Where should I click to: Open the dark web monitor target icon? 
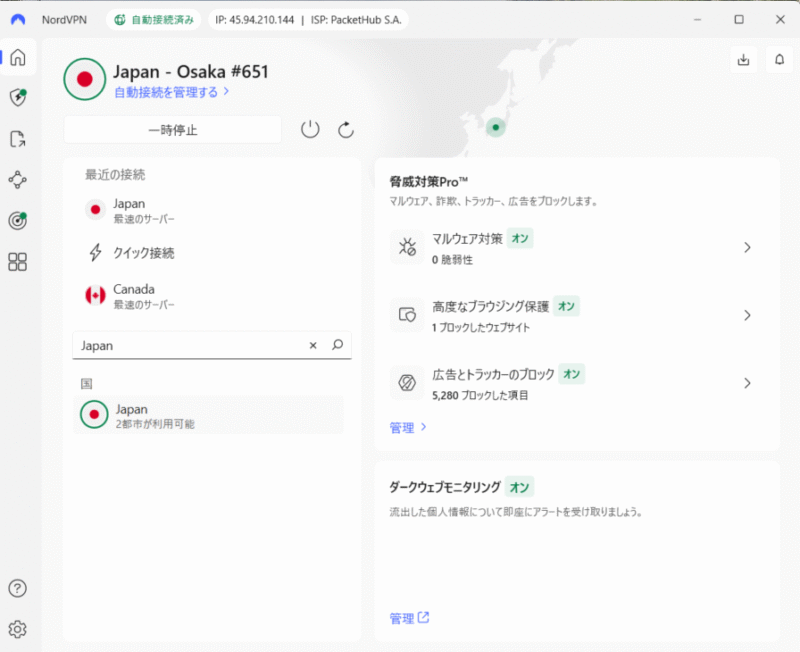[18, 221]
